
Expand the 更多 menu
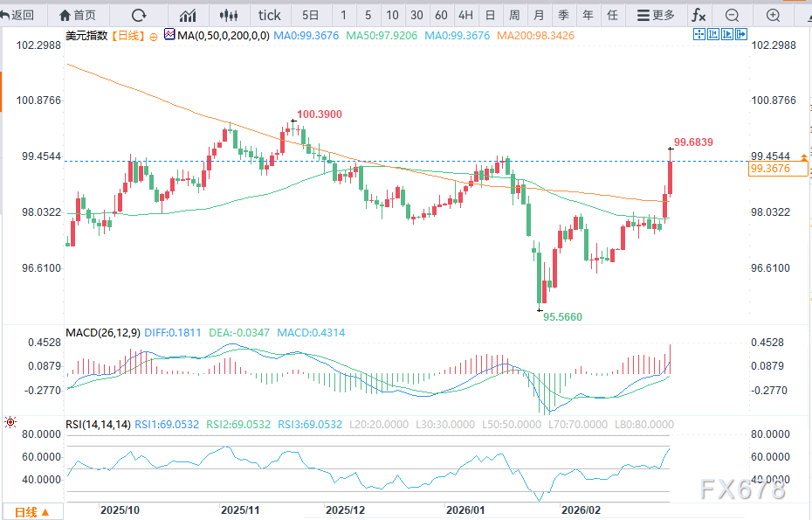pyautogui.click(x=656, y=15)
